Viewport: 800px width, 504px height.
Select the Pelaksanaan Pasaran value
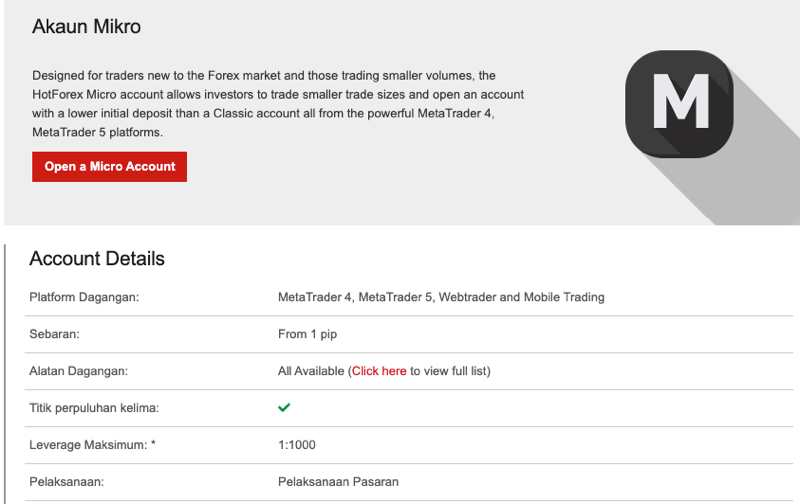tap(338, 482)
